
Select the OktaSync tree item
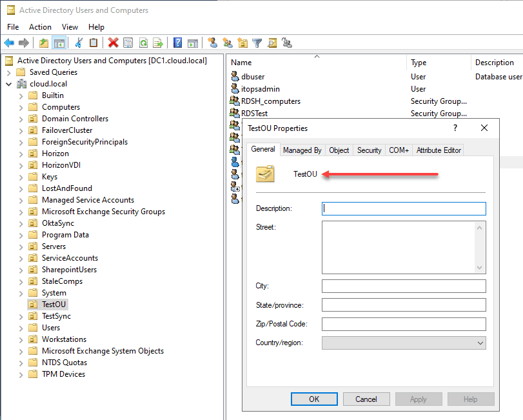pos(57,223)
